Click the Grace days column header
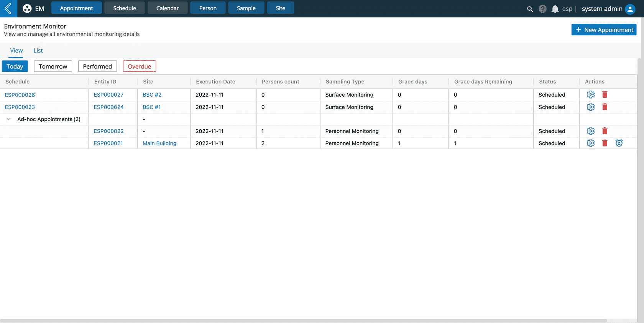The width and height of the screenshot is (644, 323). 412,82
